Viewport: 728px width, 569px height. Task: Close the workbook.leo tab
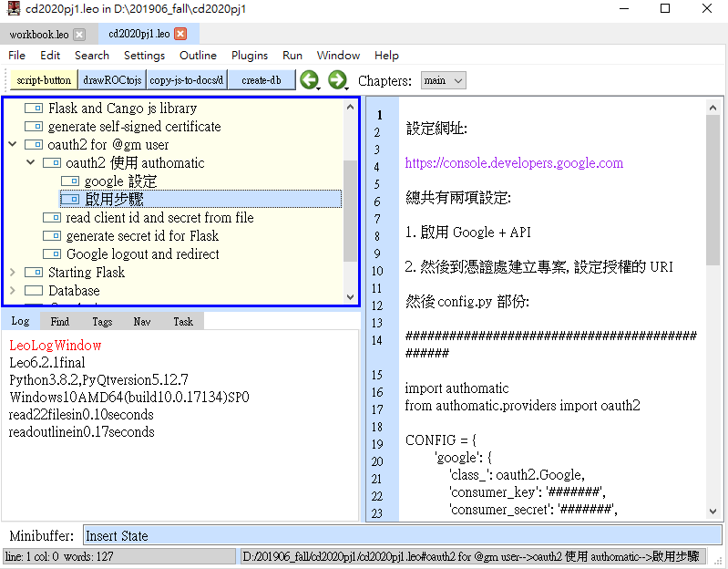point(79,35)
